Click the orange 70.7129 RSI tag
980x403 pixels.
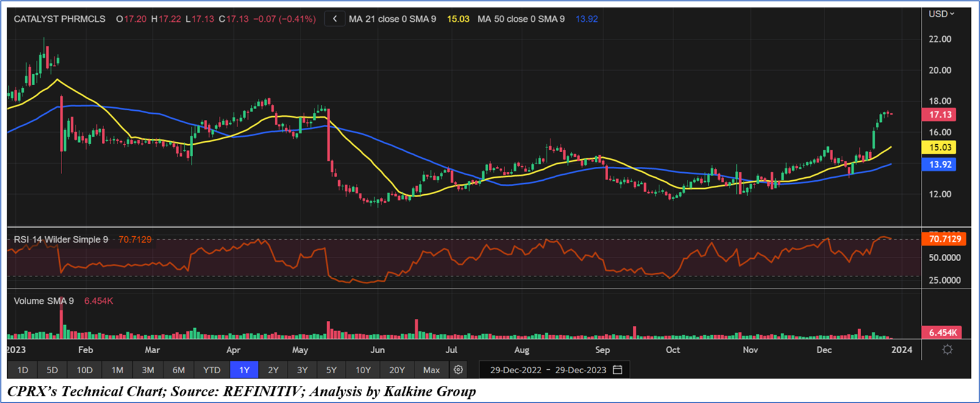point(943,239)
